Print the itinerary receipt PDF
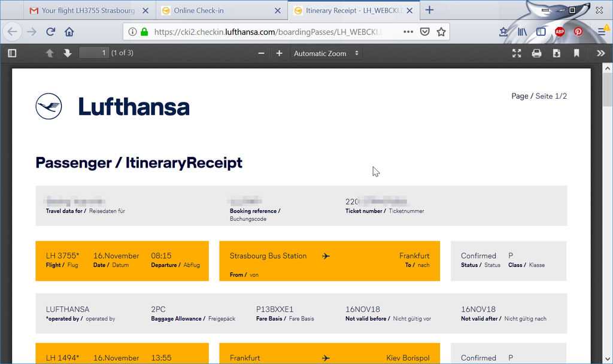 click(x=537, y=53)
